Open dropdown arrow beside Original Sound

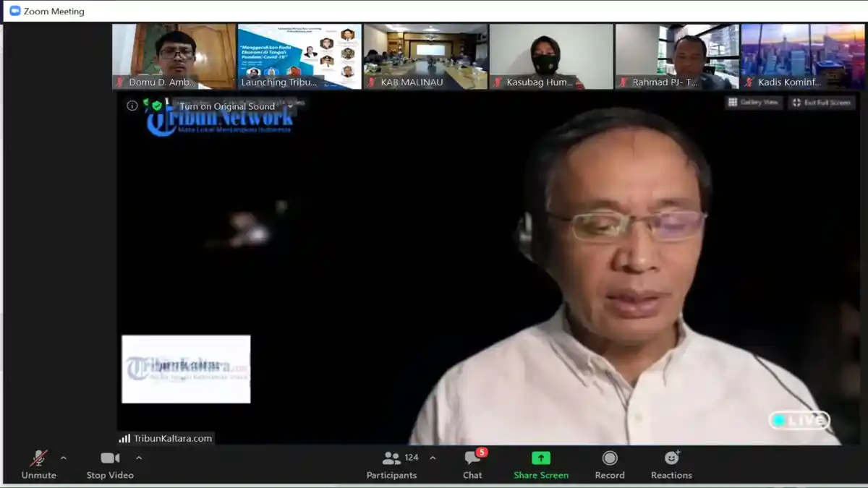coord(290,106)
